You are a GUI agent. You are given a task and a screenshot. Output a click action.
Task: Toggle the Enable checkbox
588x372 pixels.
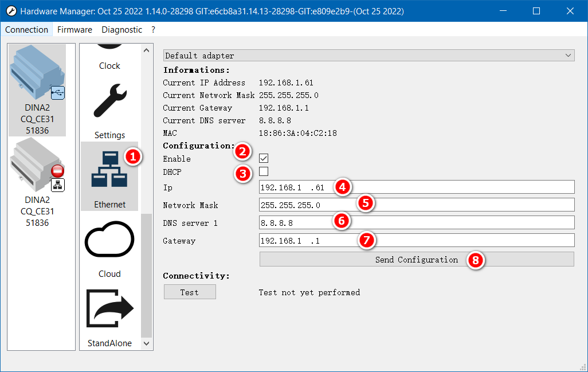[x=264, y=158]
